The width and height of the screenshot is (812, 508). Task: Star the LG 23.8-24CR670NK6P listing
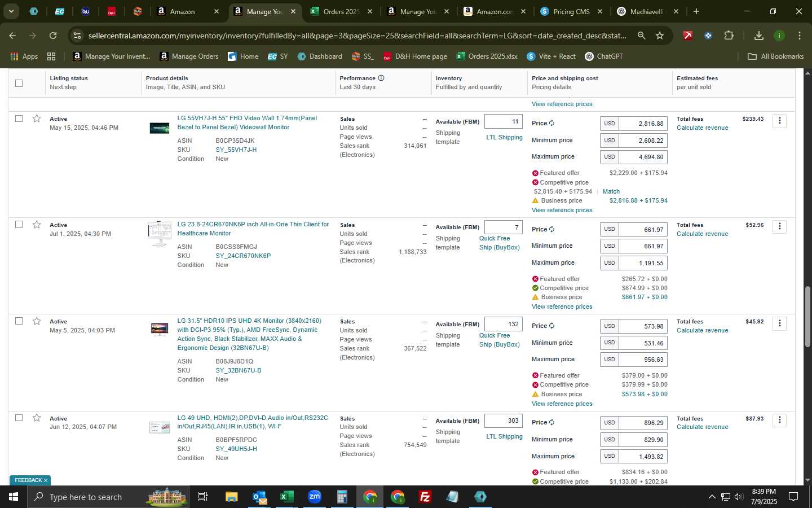(x=37, y=225)
